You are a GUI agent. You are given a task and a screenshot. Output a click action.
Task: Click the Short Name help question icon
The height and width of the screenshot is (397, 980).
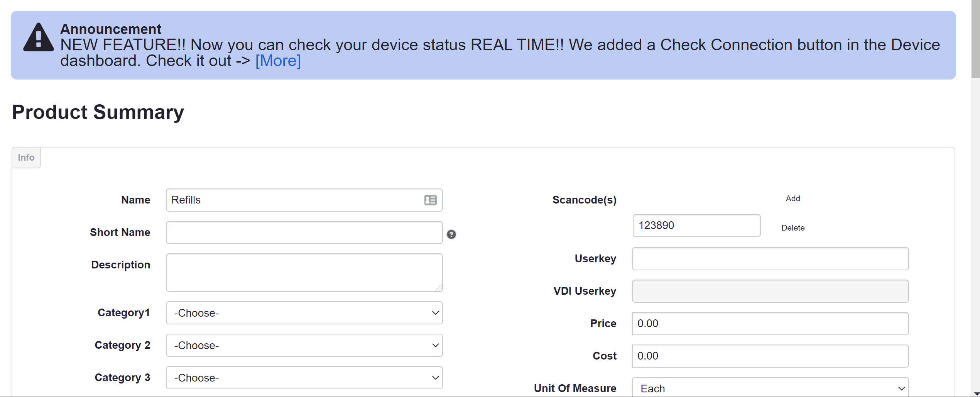click(451, 234)
